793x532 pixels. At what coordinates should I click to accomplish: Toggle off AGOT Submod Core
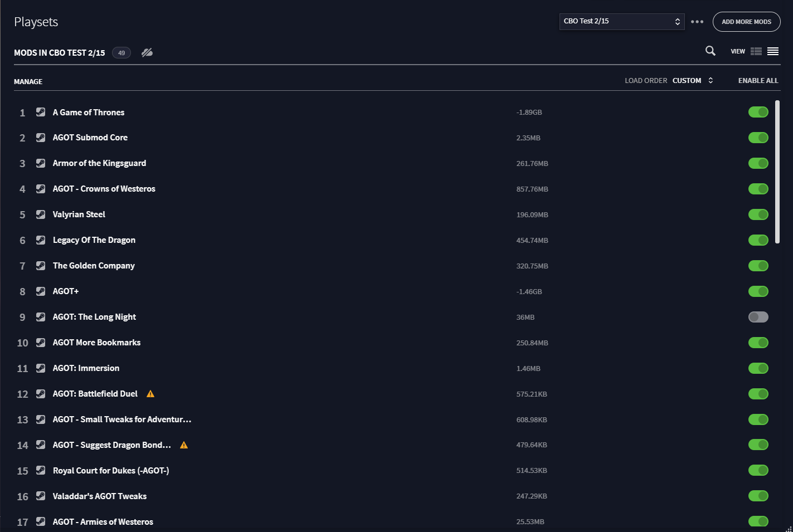coord(758,138)
